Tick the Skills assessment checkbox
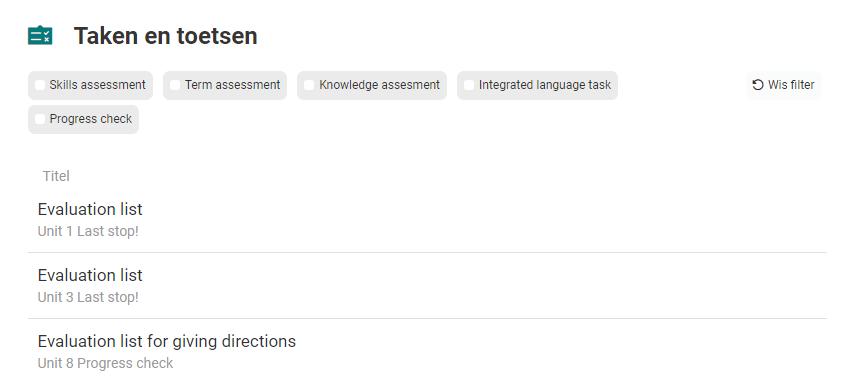The width and height of the screenshot is (863, 380). (x=40, y=85)
